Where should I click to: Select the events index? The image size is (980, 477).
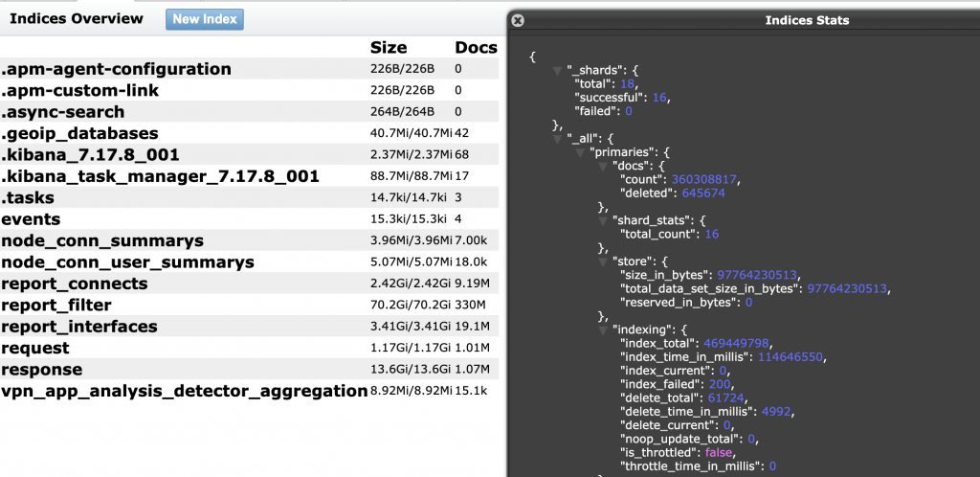31,219
